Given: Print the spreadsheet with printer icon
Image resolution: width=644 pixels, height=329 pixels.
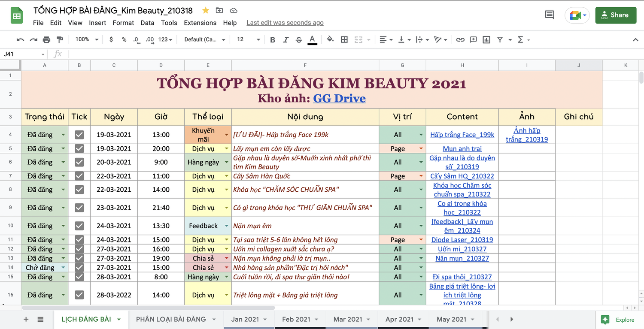Looking at the screenshot, I should pyautogui.click(x=46, y=39).
